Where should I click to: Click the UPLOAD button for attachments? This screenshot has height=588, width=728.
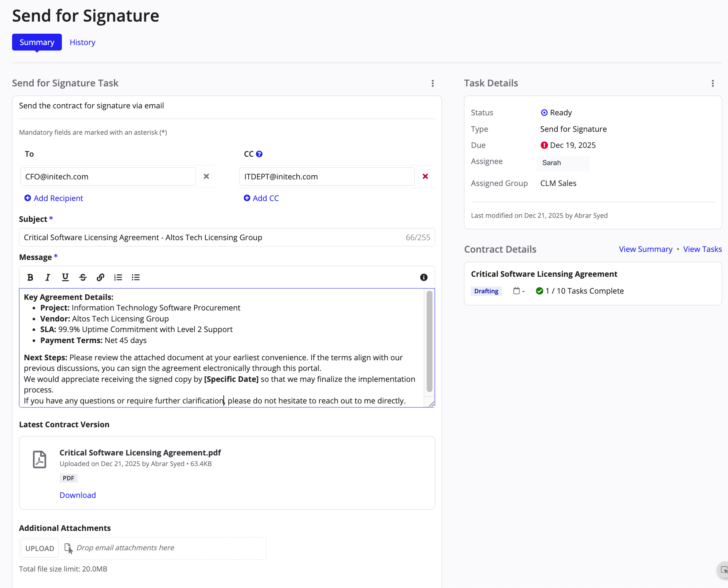tap(40, 548)
